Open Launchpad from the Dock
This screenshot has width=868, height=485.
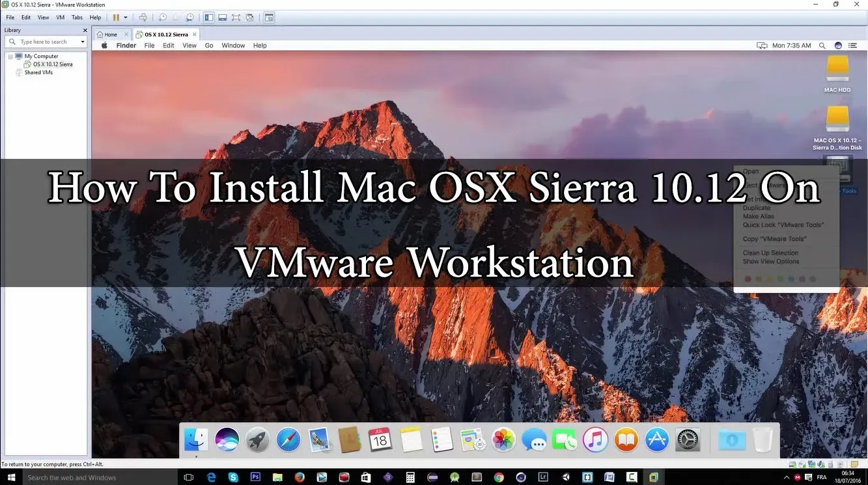click(x=258, y=440)
